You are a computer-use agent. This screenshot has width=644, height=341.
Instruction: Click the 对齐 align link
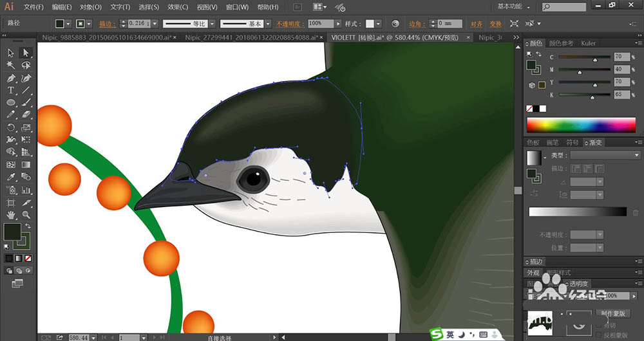click(x=477, y=24)
